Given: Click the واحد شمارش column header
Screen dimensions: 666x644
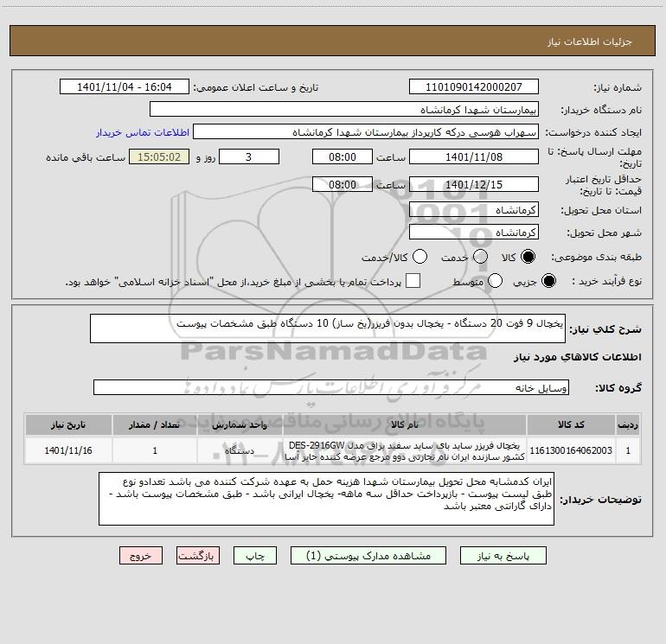Looking at the screenshot, I should coord(240,424).
